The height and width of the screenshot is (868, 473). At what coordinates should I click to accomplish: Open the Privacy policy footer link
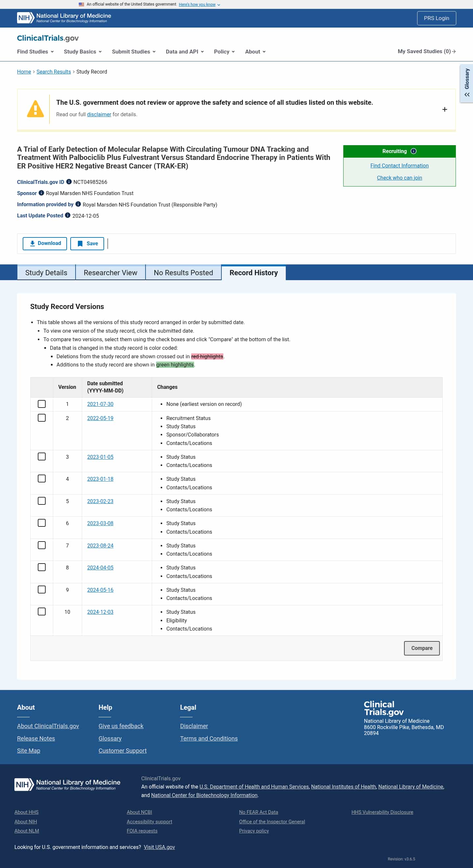254,831
